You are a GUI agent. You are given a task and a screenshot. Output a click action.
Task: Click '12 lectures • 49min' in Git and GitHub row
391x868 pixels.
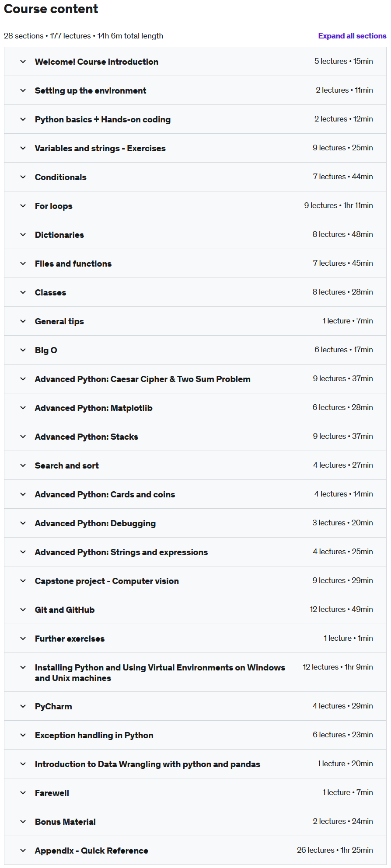(x=341, y=609)
